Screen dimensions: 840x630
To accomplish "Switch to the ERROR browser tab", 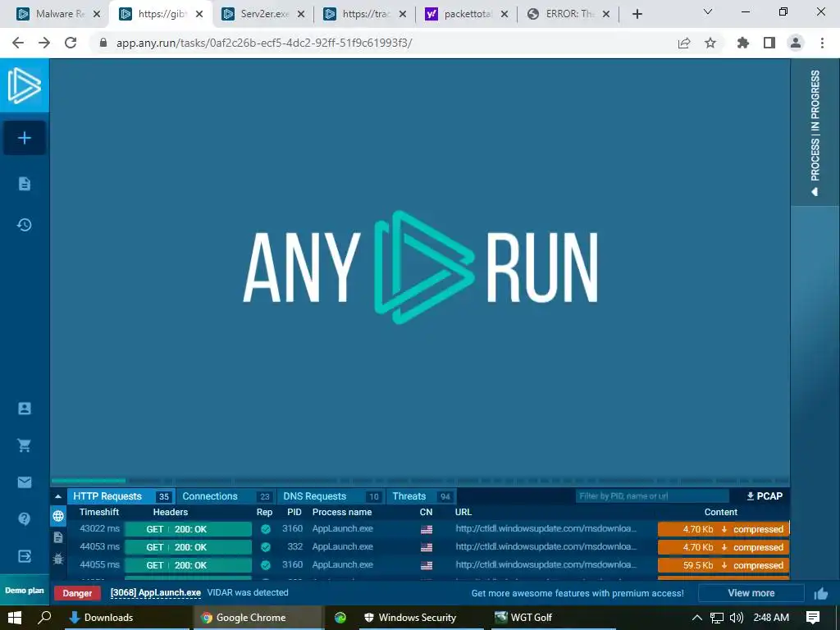I will coord(568,14).
